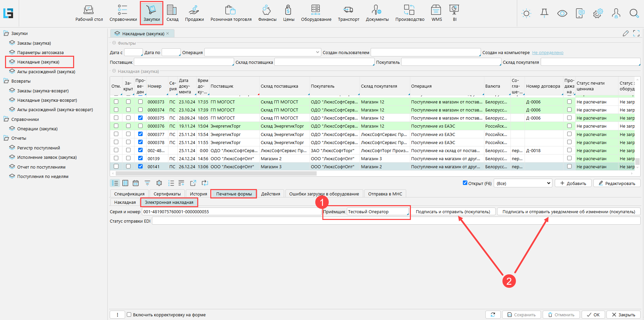Image resolution: width=644 pixels, height=320 pixels.
Task: Collapse the Фильтры section
Action: point(114,43)
